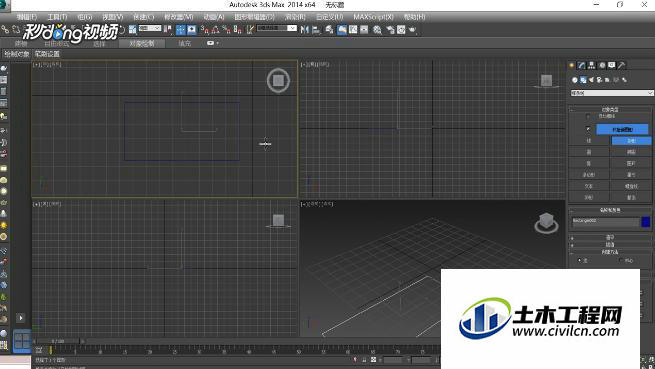Click the ViewCube in perspective viewport
655x369 pixels.
coord(546,223)
